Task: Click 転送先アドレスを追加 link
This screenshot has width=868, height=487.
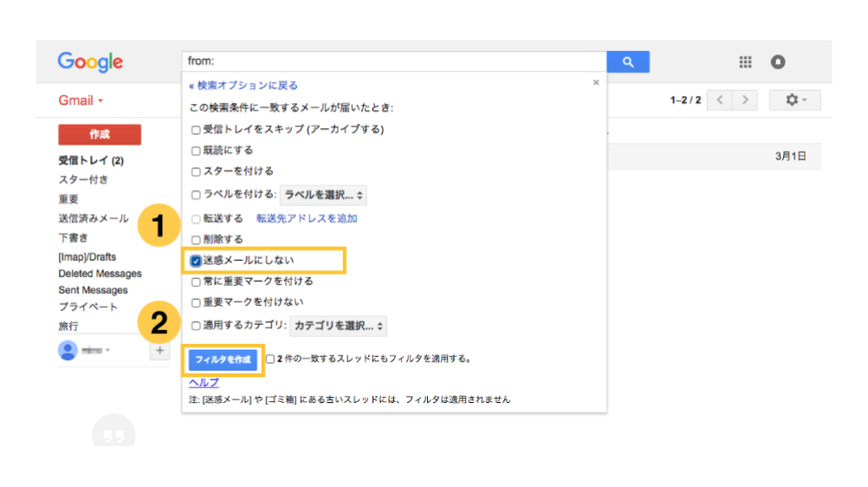Action: pyautogui.click(x=307, y=218)
